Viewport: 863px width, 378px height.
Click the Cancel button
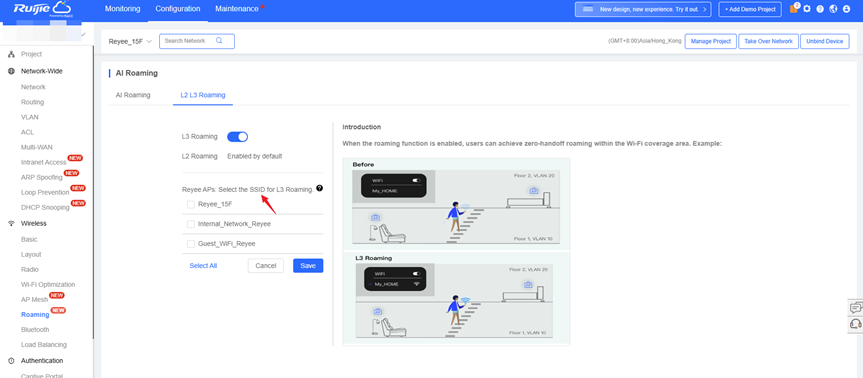coord(266,266)
